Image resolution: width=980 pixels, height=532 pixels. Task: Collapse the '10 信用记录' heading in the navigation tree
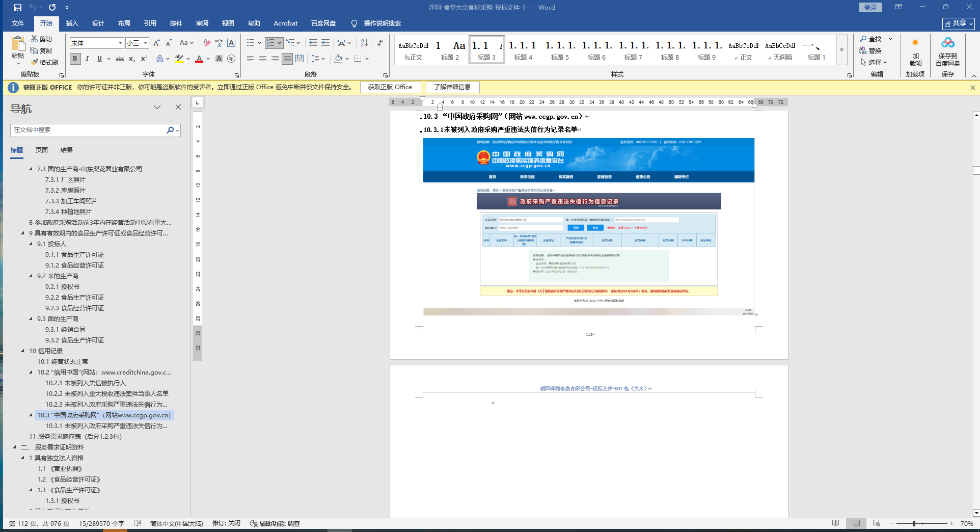click(x=22, y=351)
